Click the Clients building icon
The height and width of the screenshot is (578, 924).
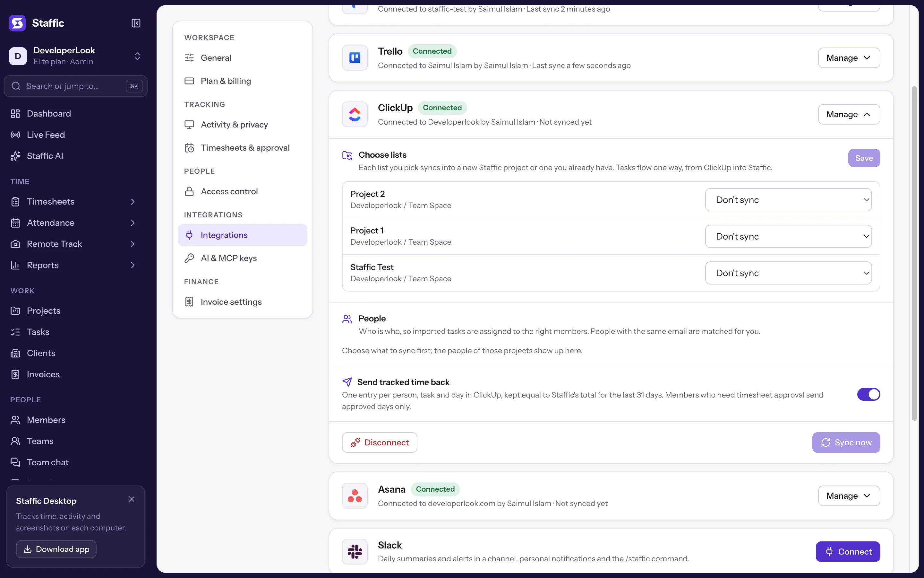pos(15,353)
